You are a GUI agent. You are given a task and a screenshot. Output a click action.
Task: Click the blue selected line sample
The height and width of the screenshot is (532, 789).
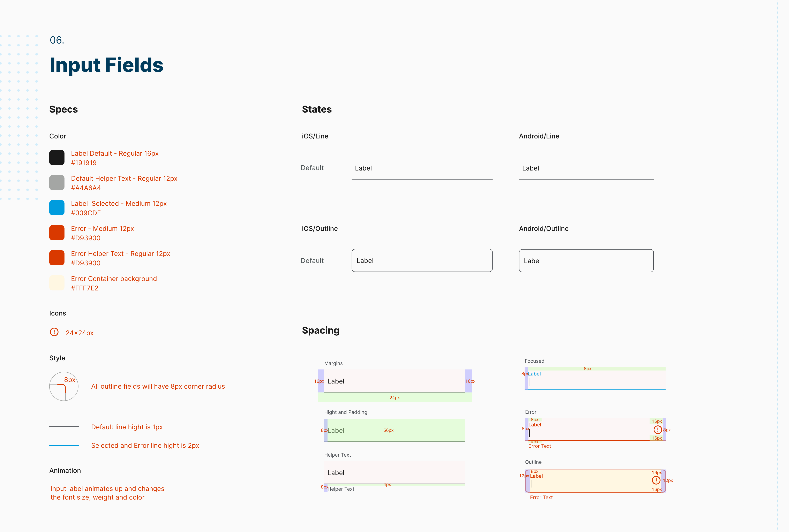tap(64, 445)
